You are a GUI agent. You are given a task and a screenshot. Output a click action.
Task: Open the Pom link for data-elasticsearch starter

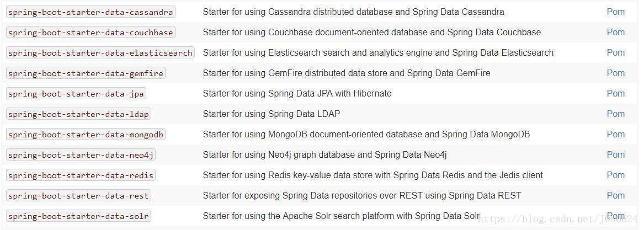point(616,52)
